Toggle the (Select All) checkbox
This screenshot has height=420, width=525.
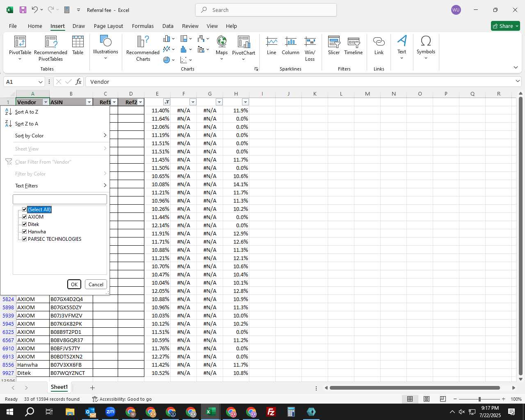click(24, 210)
